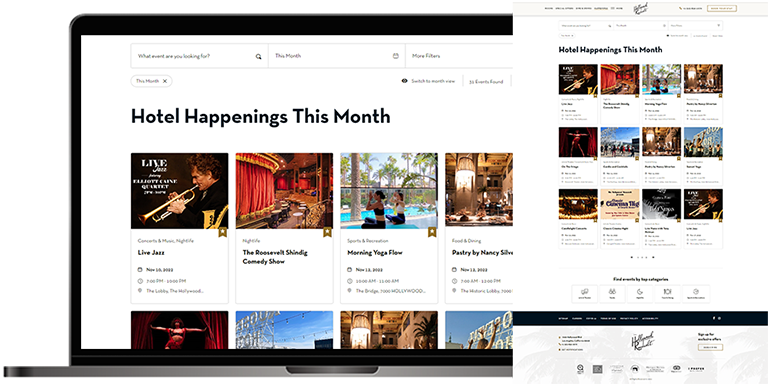Bookmark the Morning Yoga Flow card on laptop
This screenshot has width=770, height=385.
432,232
